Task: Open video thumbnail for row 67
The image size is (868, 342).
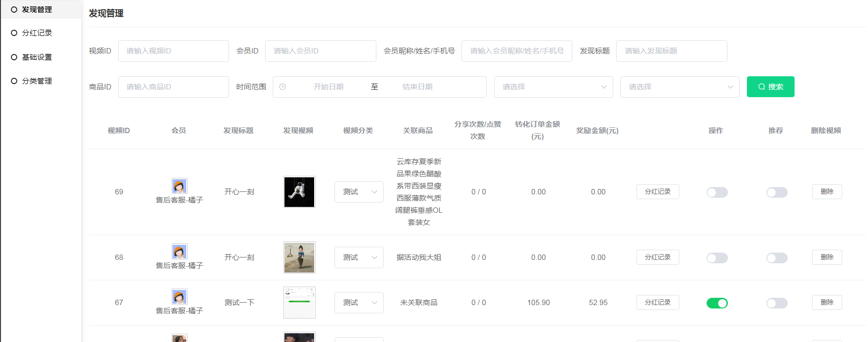Action: click(x=300, y=303)
